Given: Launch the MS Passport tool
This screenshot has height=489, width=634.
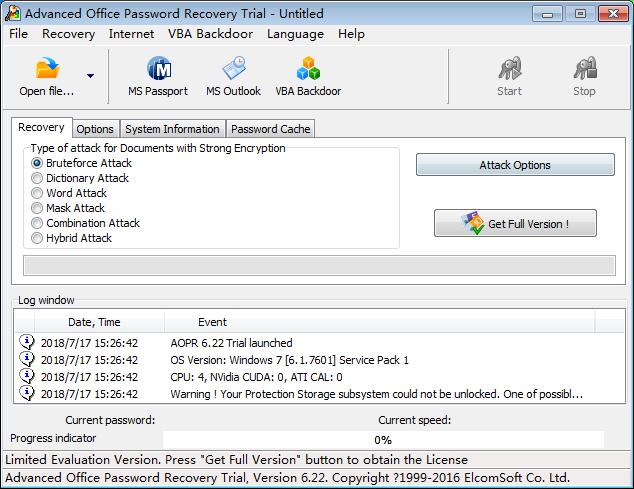Looking at the screenshot, I should point(158,76).
